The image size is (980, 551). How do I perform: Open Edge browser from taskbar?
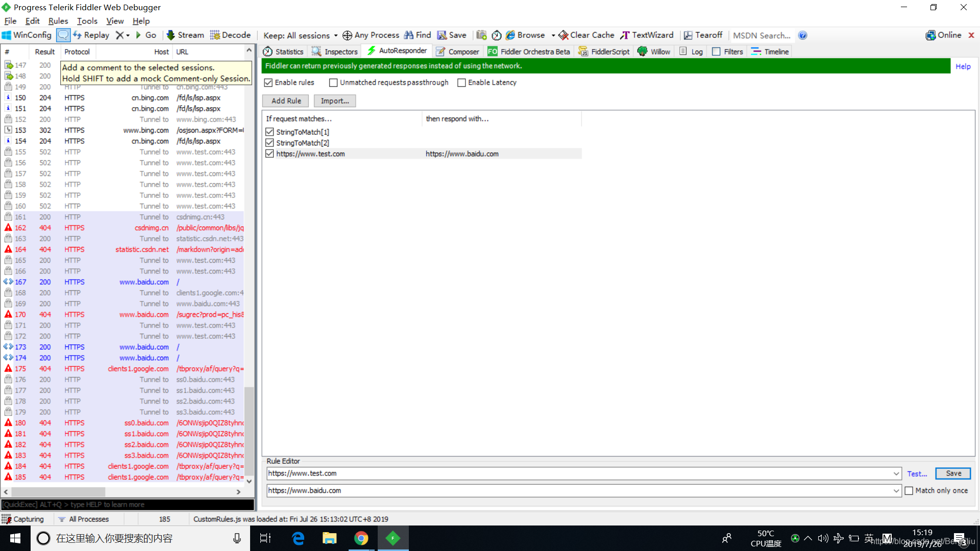298,538
